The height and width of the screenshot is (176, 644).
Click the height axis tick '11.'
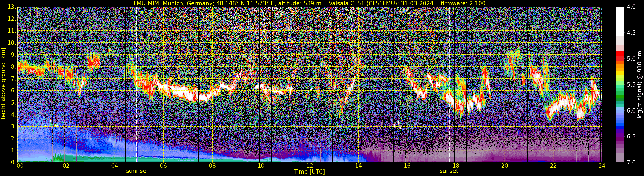[12, 31]
